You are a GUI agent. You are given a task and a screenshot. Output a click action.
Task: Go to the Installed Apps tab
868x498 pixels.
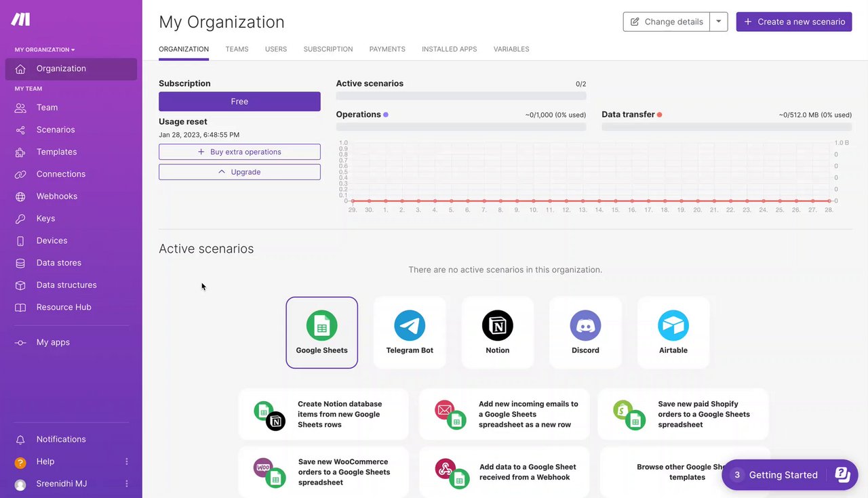coord(449,49)
